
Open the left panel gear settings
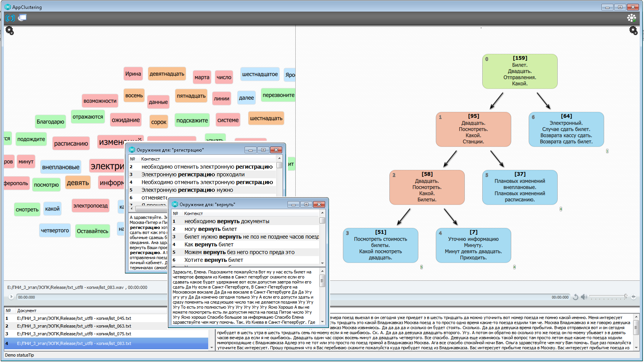tap(10, 31)
